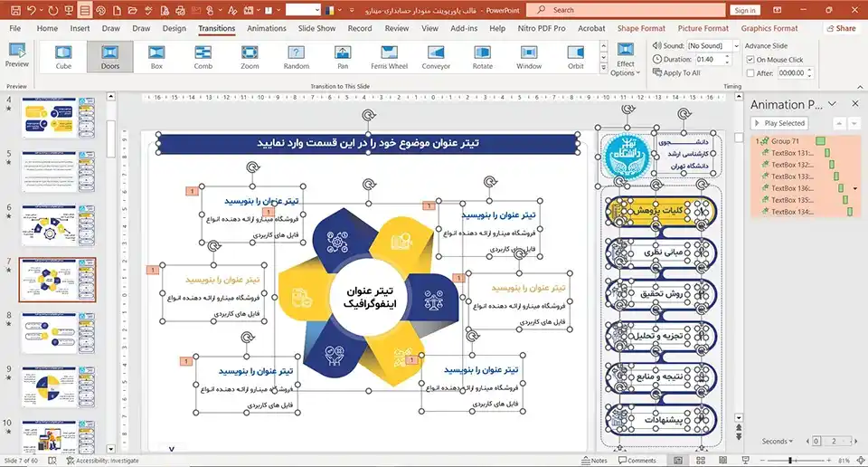
Task: Open the Sound dropdown
Action: 736,45
